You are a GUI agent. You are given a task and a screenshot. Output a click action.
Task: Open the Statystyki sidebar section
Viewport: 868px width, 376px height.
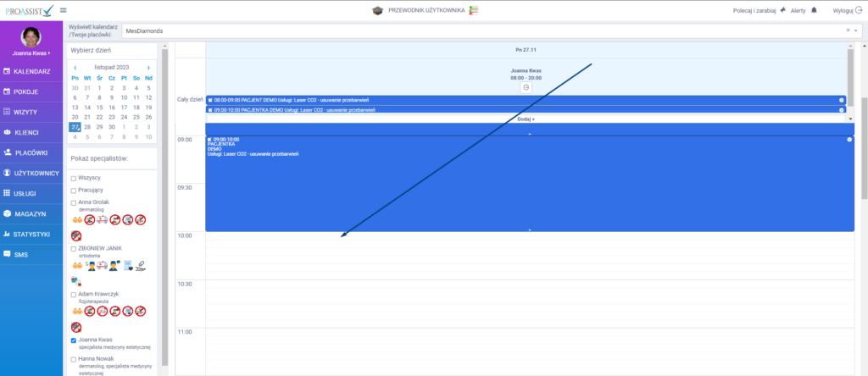click(x=31, y=234)
